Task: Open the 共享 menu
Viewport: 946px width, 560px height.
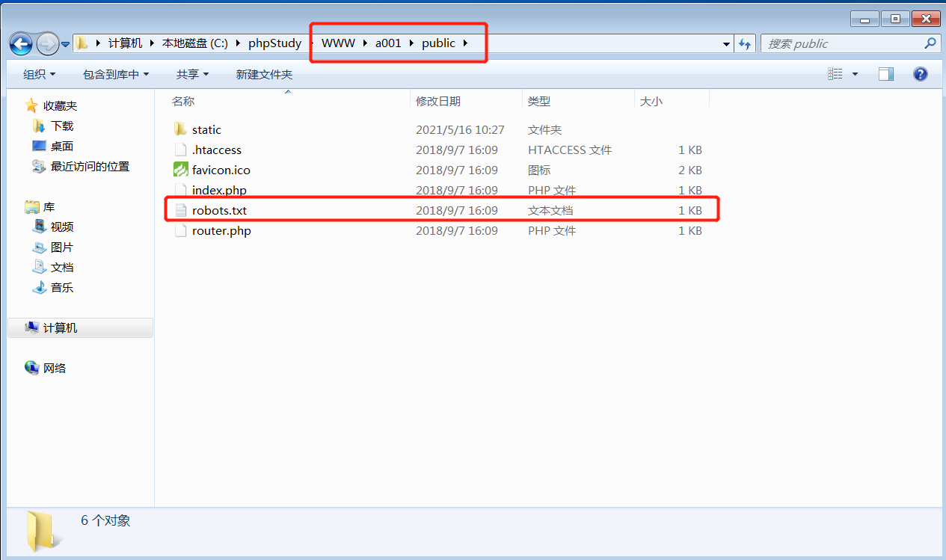Action: [192, 74]
